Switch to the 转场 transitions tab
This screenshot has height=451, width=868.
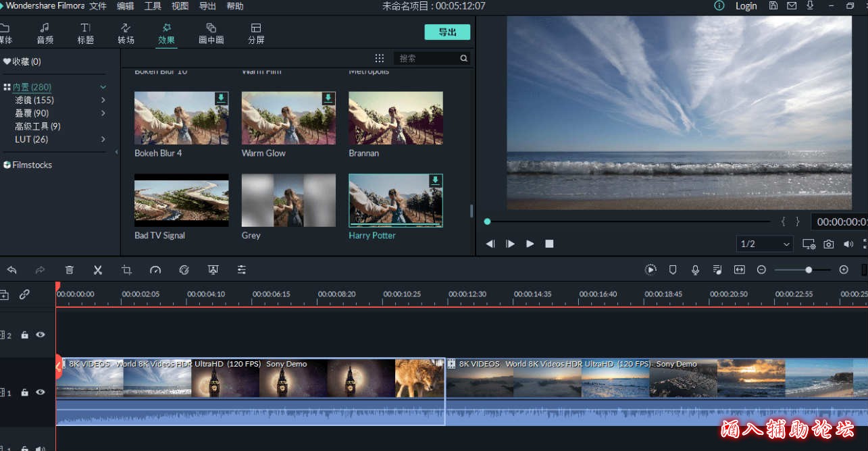tap(126, 33)
